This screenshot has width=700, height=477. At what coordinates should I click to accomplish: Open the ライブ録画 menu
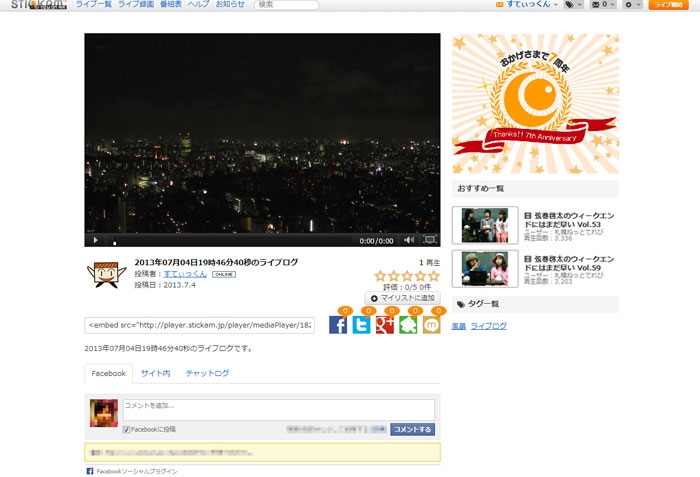pyautogui.click(x=136, y=4)
